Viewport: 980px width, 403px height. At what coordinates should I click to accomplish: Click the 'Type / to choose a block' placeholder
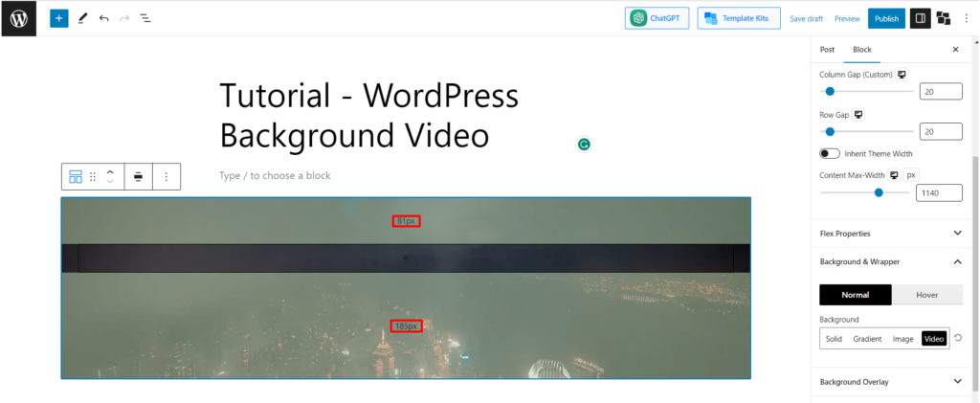click(x=275, y=175)
